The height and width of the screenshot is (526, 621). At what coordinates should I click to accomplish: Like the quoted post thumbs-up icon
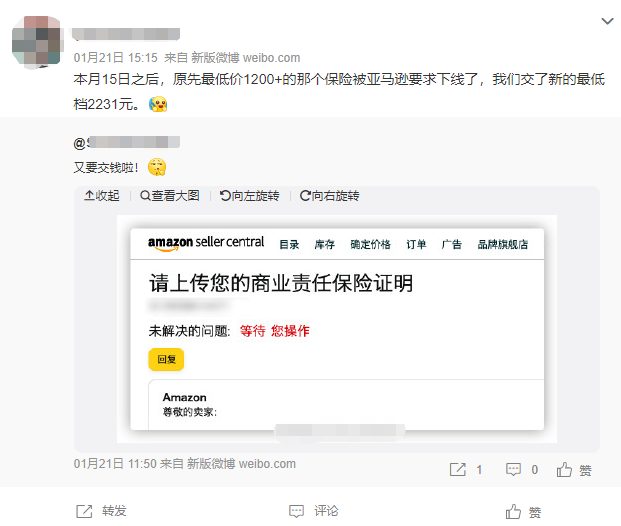[x=564, y=470]
